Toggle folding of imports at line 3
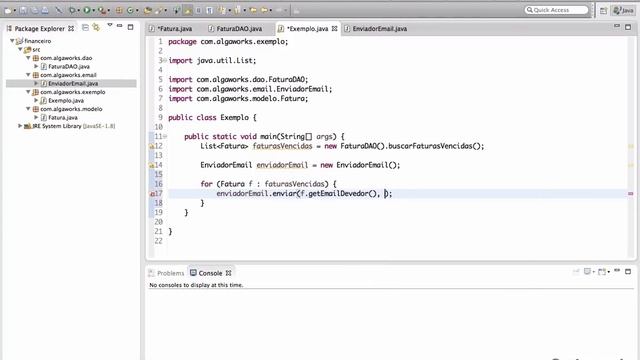The width and height of the screenshot is (640, 360). coord(164,60)
